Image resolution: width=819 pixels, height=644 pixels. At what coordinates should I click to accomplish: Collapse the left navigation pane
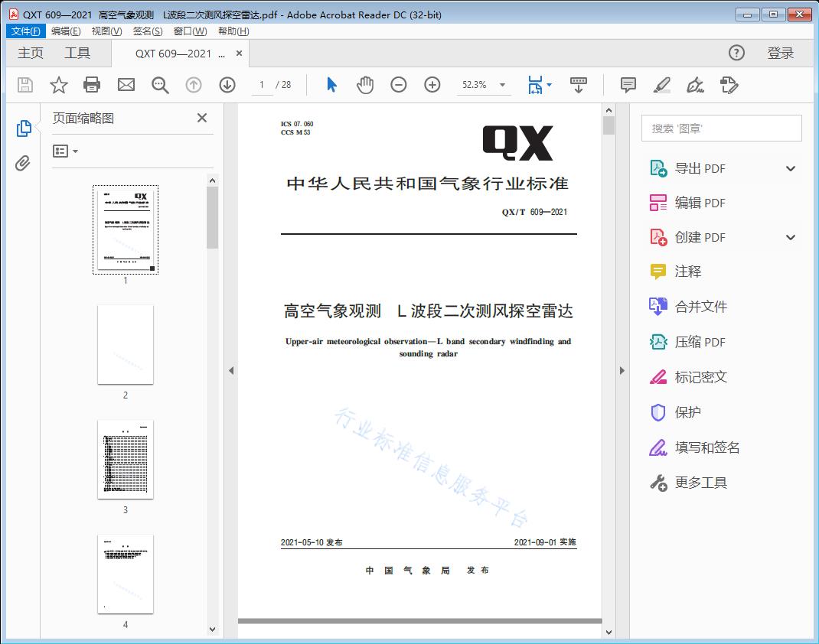pos(231,371)
